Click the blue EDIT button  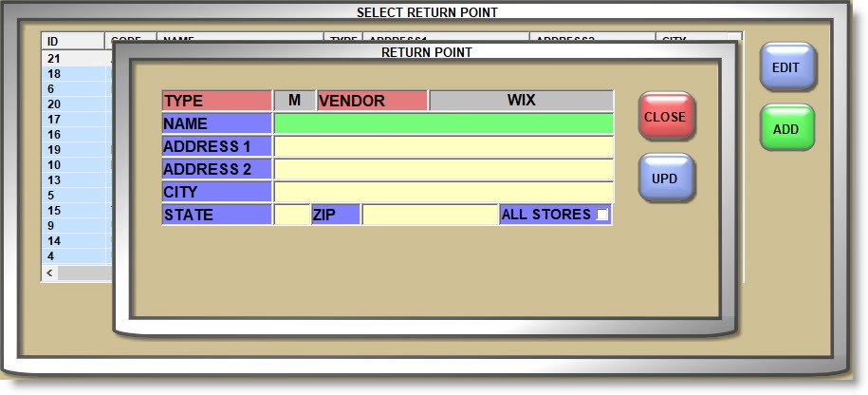point(785,68)
